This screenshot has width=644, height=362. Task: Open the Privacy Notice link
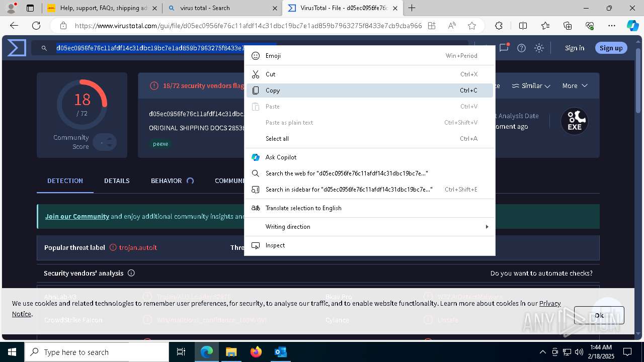pyautogui.click(x=550, y=303)
